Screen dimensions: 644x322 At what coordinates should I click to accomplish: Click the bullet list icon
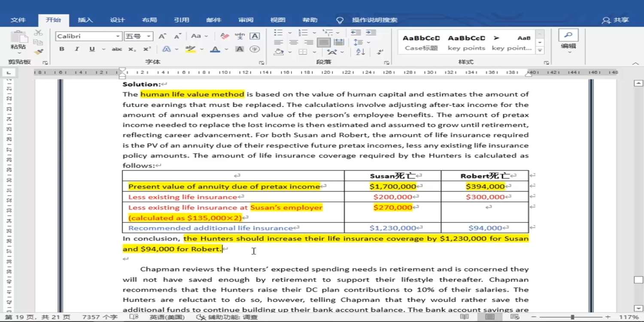click(x=279, y=33)
